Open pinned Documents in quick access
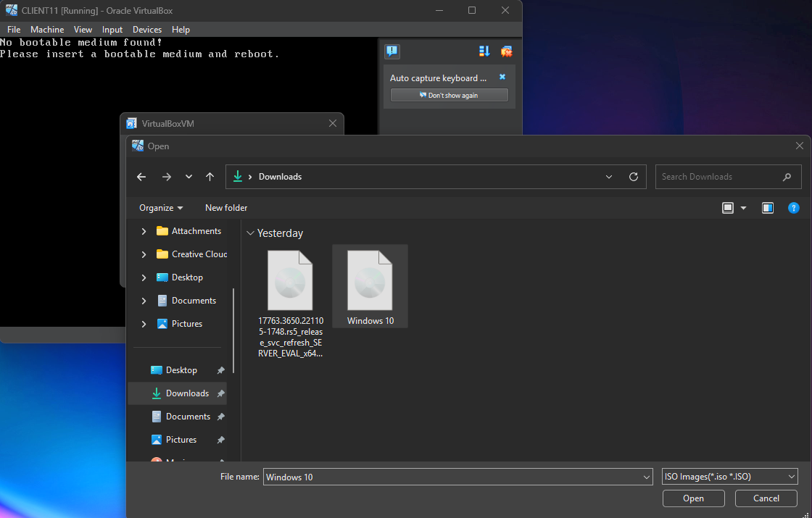The height and width of the screenshot is (518, 812). click(181, 417)
